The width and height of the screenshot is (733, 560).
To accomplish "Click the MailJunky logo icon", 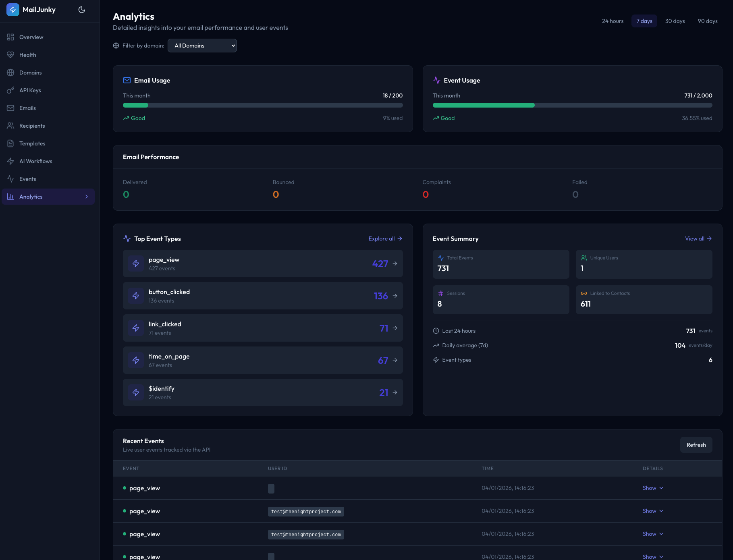I will tap(12, 9).
